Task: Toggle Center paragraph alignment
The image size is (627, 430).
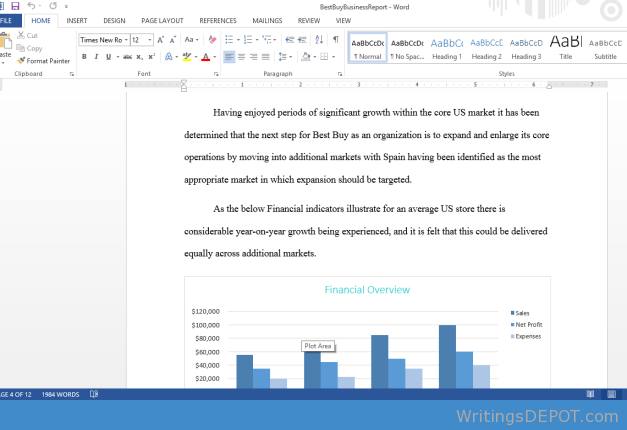Action: [241, 57]
